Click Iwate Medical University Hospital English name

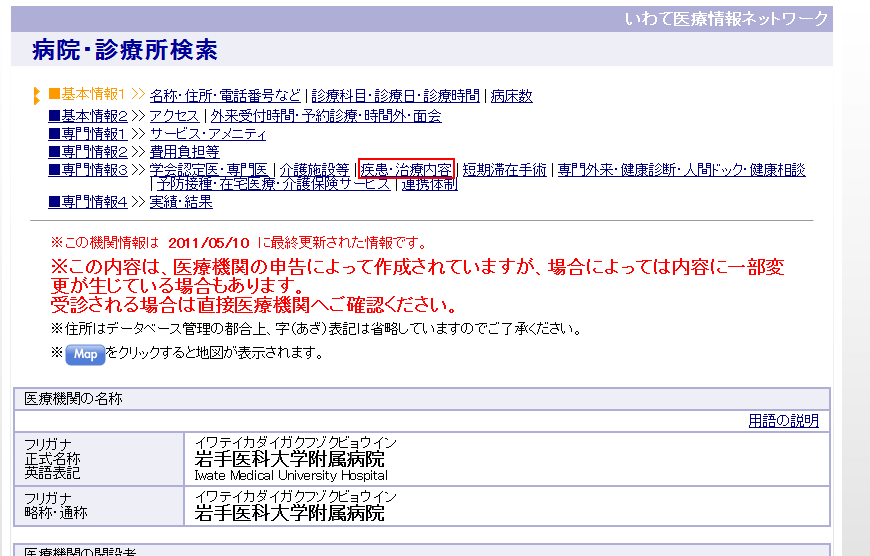[x=291, y=476]
